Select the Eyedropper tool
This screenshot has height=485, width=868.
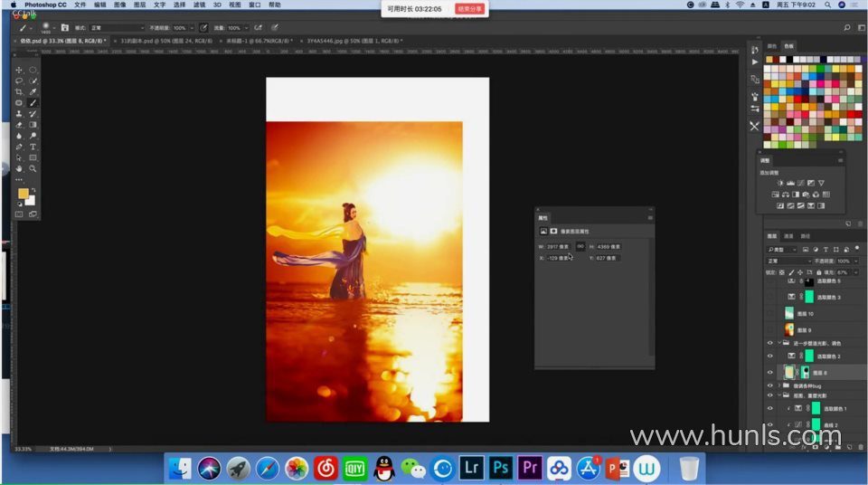pos(33,92)
